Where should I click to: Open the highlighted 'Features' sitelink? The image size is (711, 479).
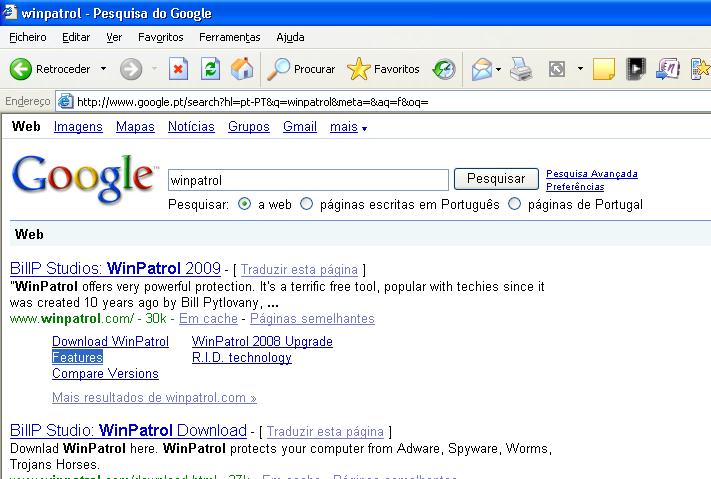coord(78,357)
